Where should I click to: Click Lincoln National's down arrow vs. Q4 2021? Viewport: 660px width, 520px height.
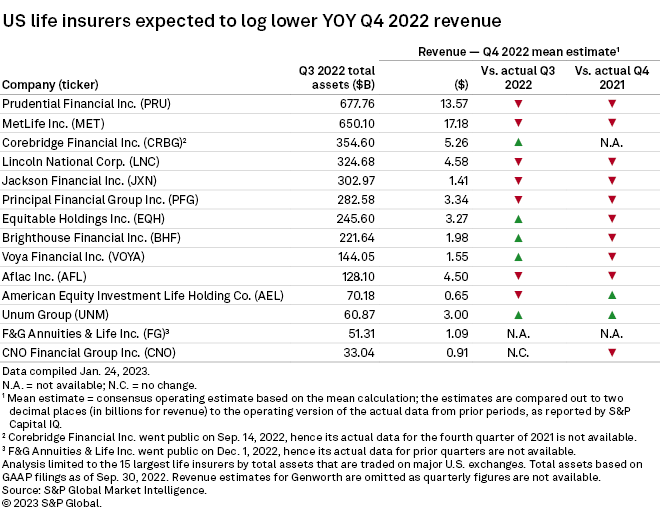coord(612,162)
